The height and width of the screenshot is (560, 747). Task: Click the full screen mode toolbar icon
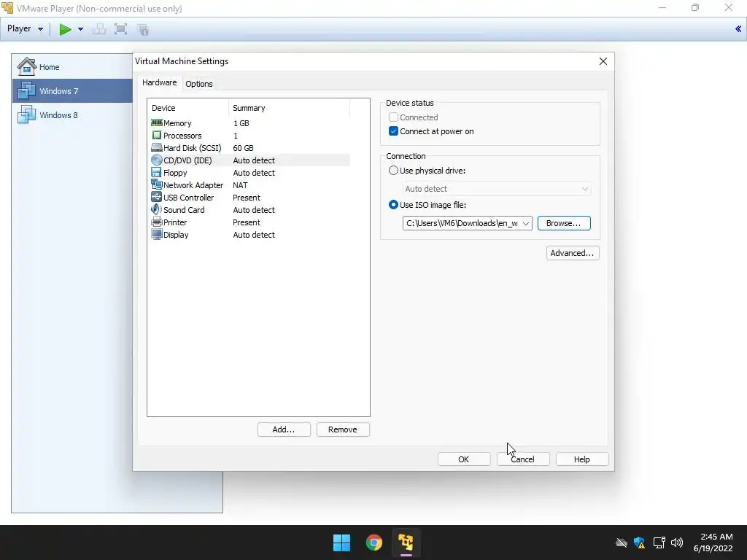click(120, 29)
